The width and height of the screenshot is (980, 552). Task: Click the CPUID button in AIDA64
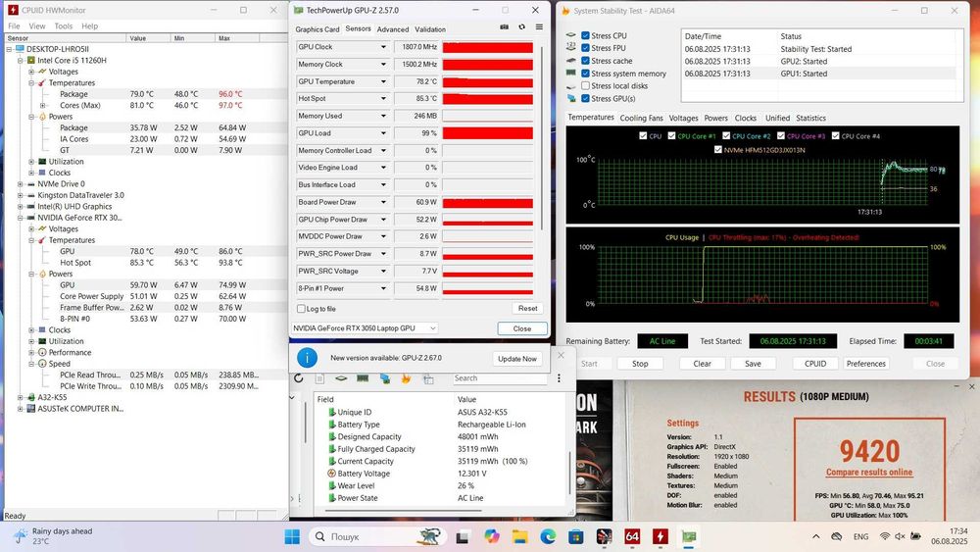click(x=815, y=363)
